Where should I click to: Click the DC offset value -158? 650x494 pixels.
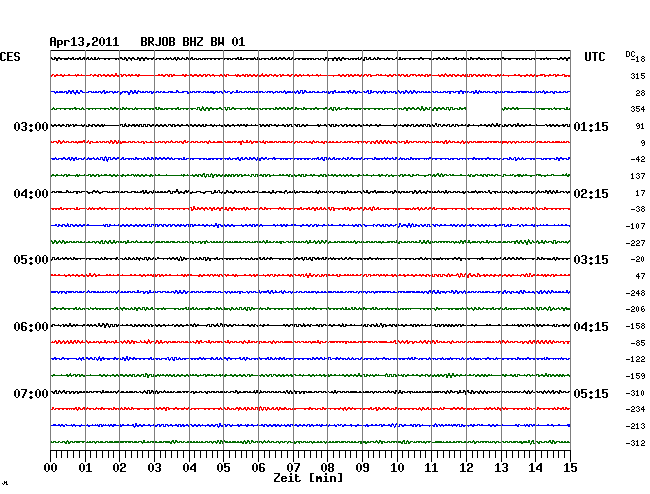tap(635, 326)
